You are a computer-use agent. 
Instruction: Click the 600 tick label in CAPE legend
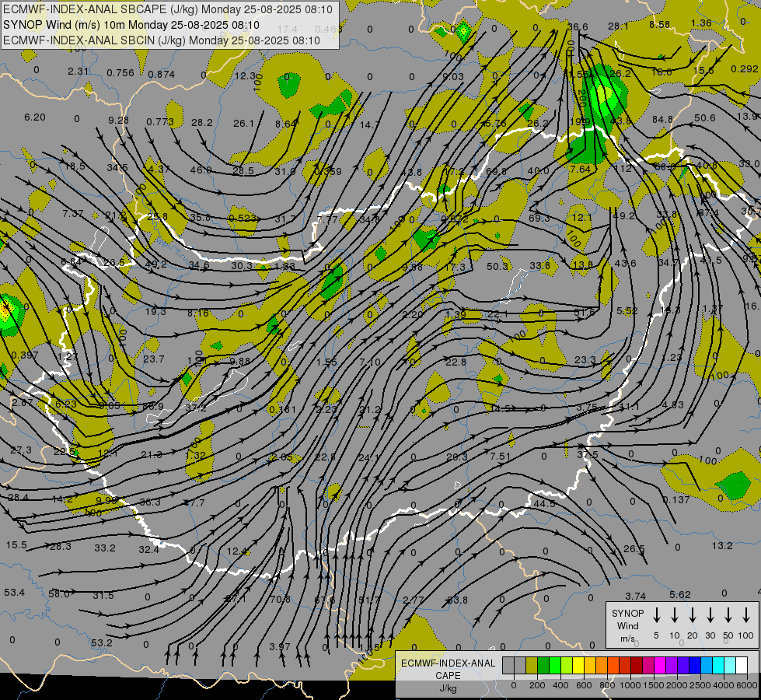click(584, 685)
